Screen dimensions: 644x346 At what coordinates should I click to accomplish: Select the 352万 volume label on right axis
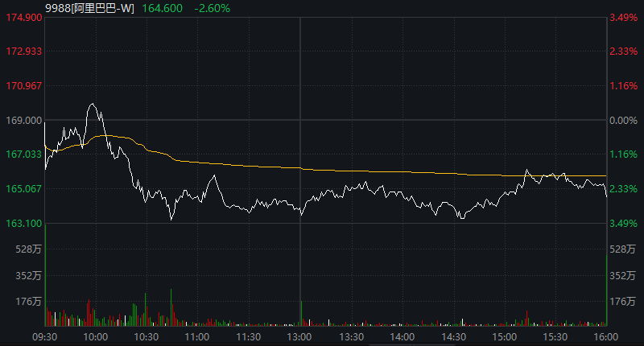(x=623, y=275)
